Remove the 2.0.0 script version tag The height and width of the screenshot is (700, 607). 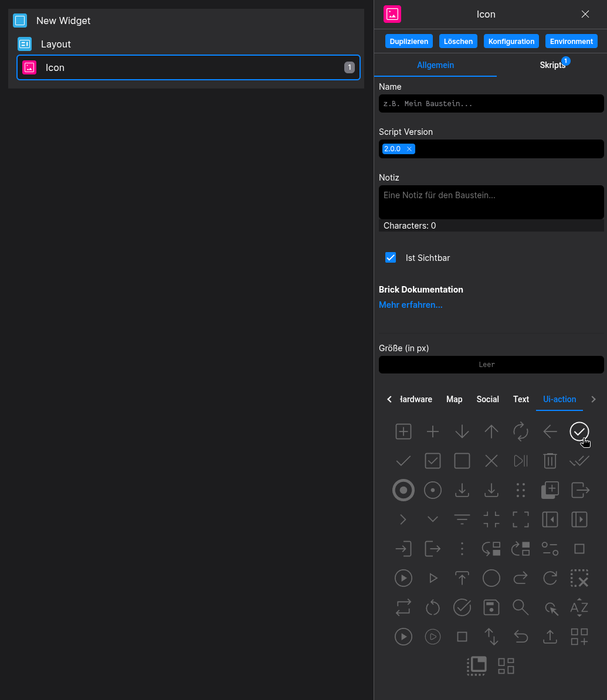(409, 149)
